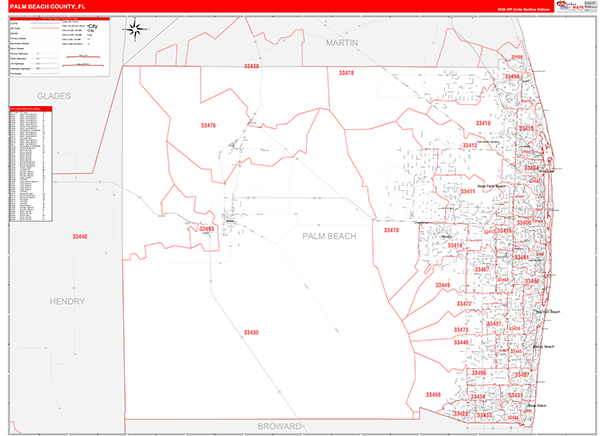
Task: Click ZIP code 33414 label
Action: pos(455,245)
